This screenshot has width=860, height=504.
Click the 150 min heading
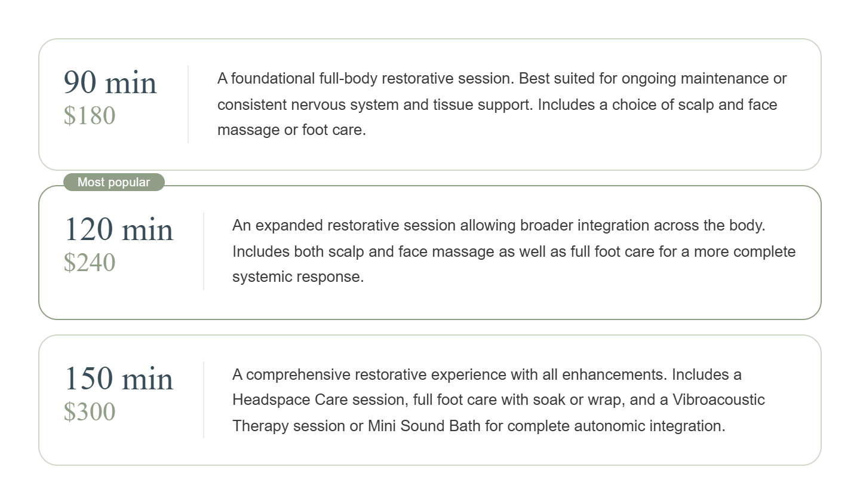pos(118,379)
